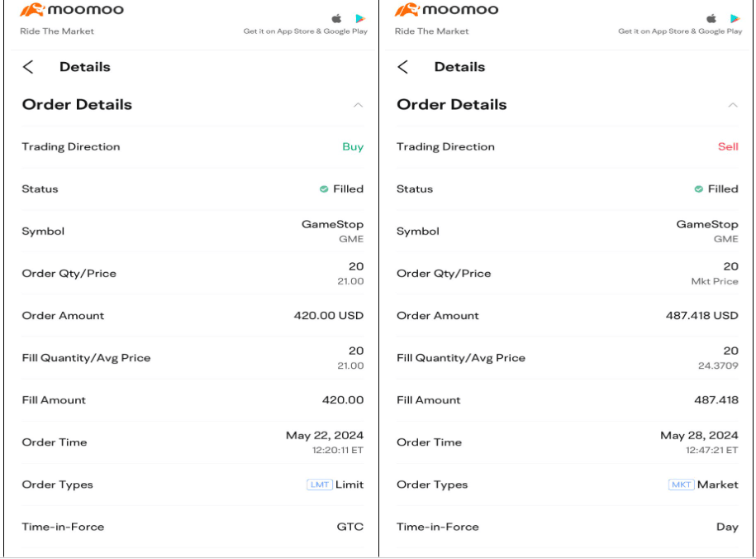
Task: Click the green Buy trading direction value
Action: [x=353, y=147]
